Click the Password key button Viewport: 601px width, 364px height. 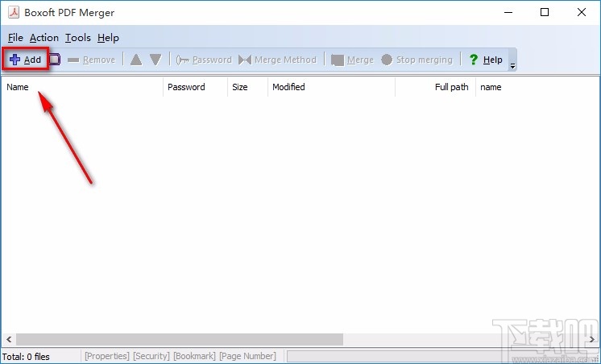click(204, 60)
